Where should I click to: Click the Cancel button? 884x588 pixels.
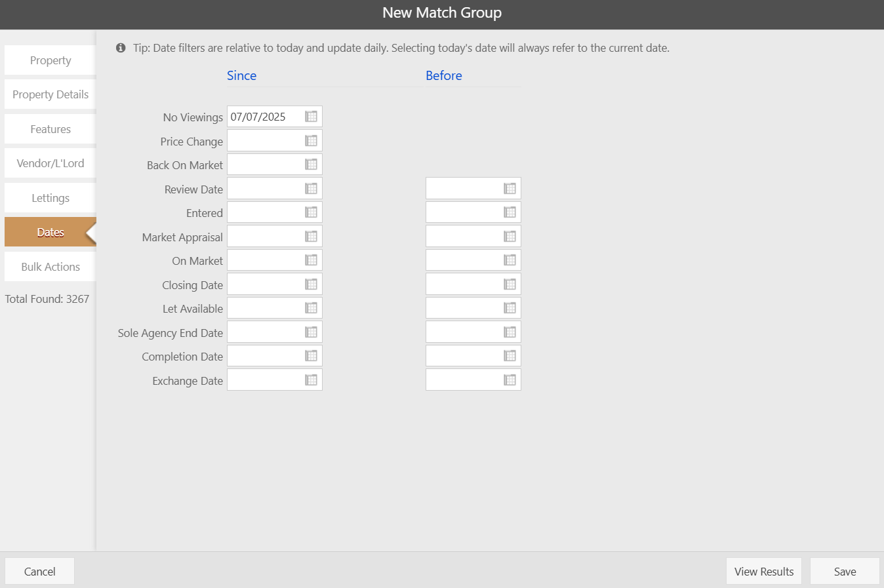click(x=39, y=572)
